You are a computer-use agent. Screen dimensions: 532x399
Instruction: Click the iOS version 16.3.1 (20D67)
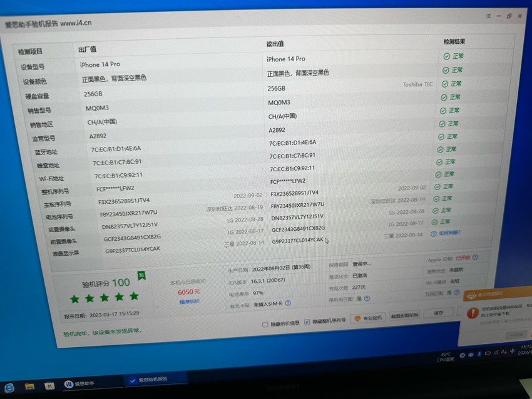(268, 281)
